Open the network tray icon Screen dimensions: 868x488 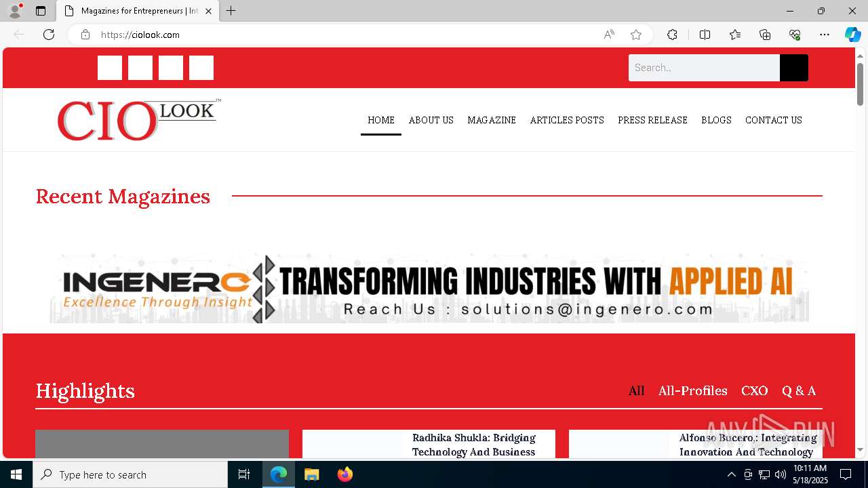pos(764,474)
